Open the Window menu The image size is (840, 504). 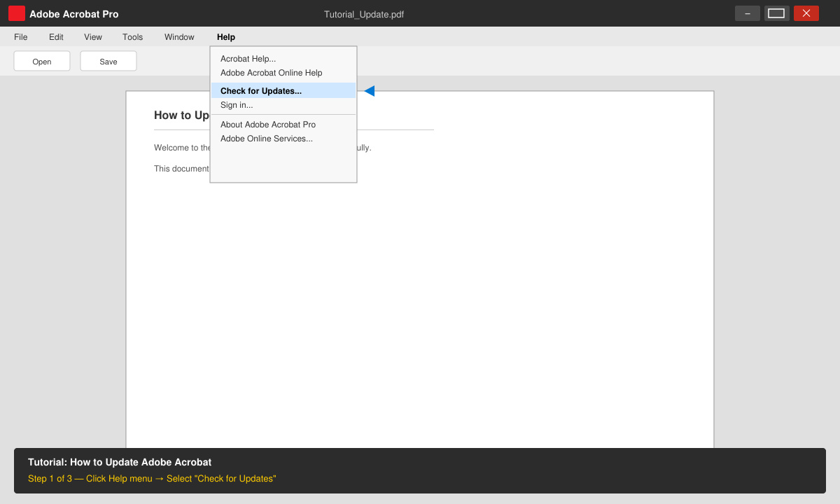click(179, 37)
